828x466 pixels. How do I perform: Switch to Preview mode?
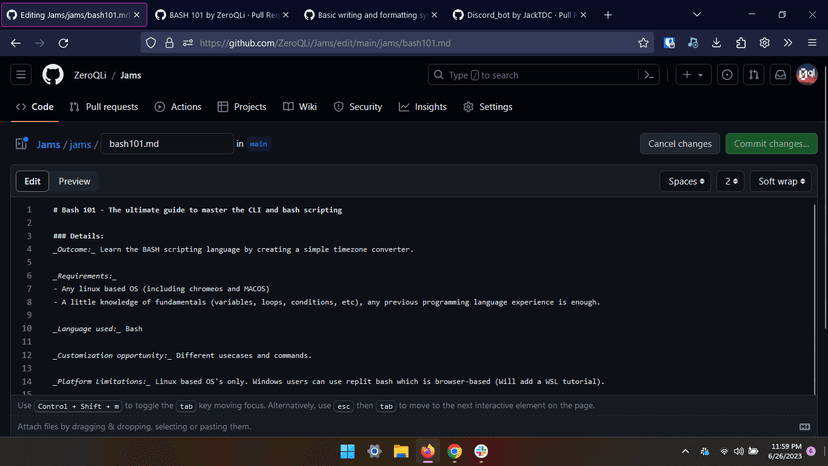[74, 181]
